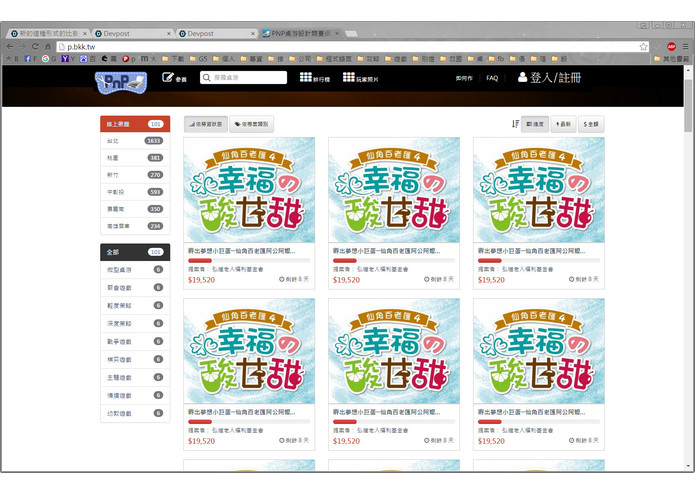
Task: Open the GS bookmark folder
Action: (x=198, y=58)
